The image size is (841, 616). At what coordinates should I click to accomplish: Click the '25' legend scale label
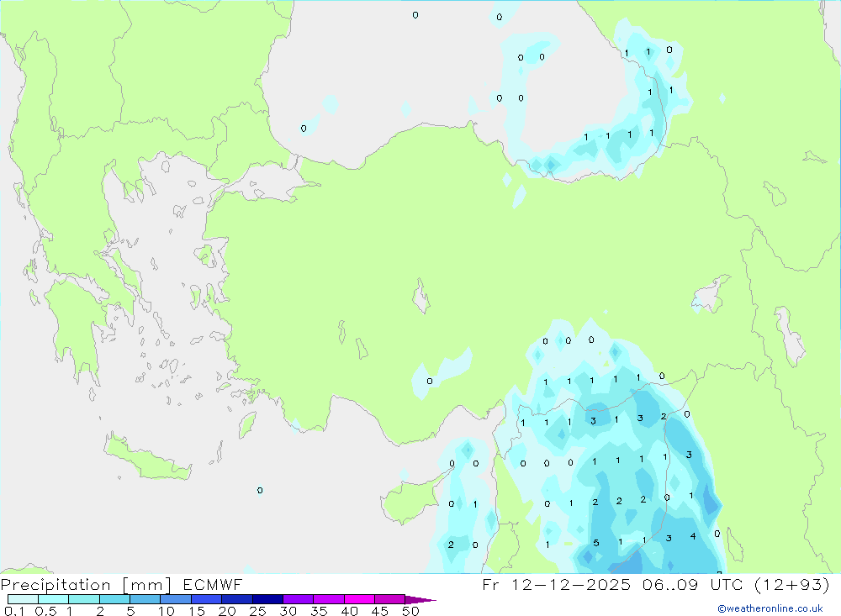coord(257,611)
